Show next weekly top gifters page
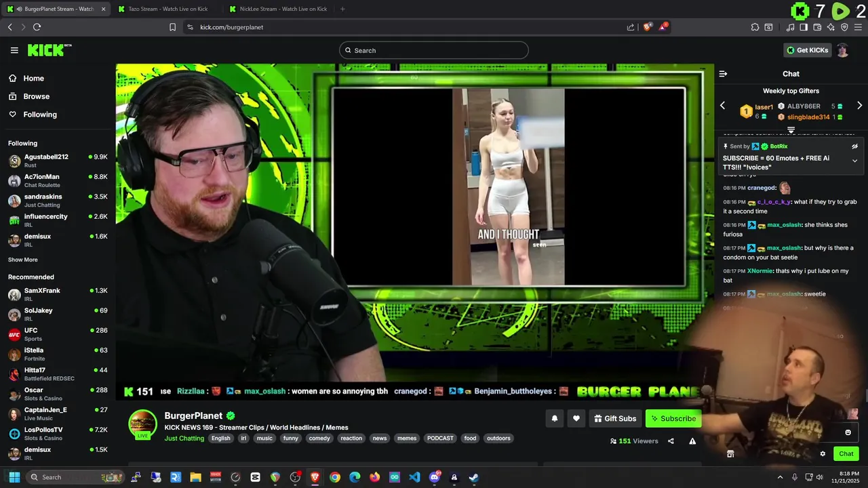 [x=859, y=106]
